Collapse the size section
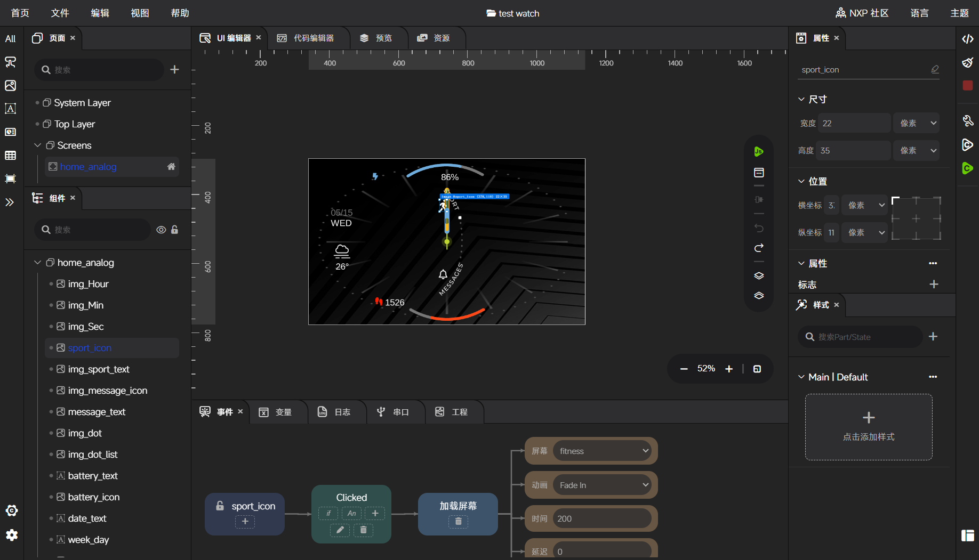 [x=801, y=99]
